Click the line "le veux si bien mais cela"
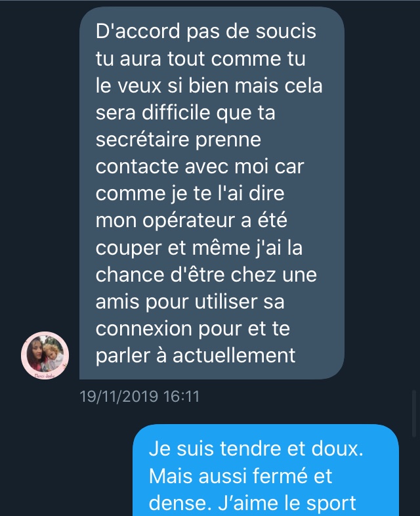The image size is (420, 516). pos(209,85)
